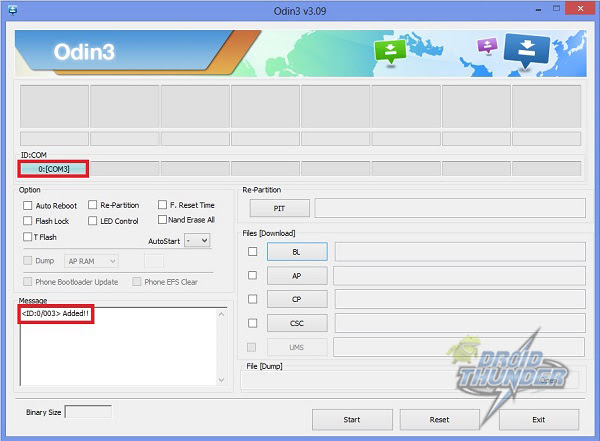Click the BL file path field
This screenshot has width=600, height=441.
pyautogui.click(x=460, y=252)
